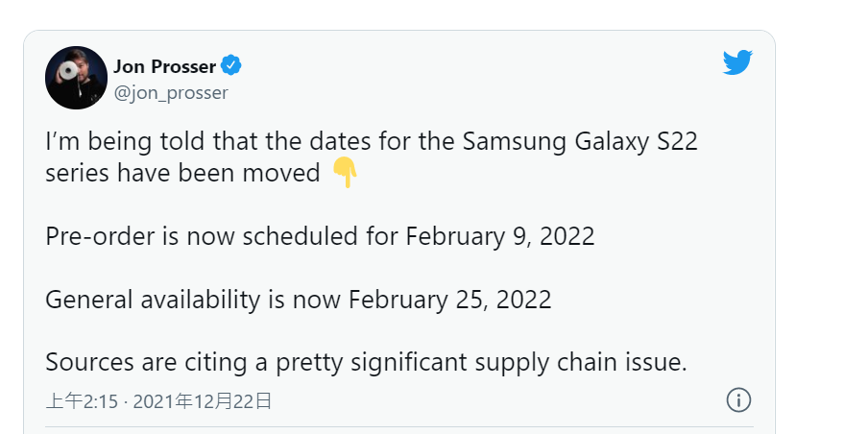The height and width of the screenshot is (434, 868).
Task: Open the @jon_prosser handle link
Action: point(171,93)
